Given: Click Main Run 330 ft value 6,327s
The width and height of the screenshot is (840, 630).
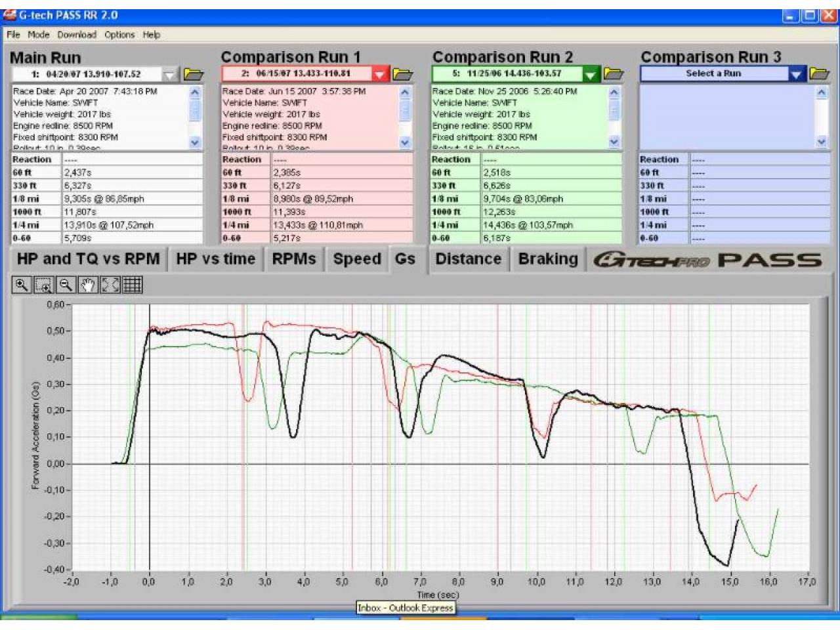Looking at the screenshot, I should (77, 186).
